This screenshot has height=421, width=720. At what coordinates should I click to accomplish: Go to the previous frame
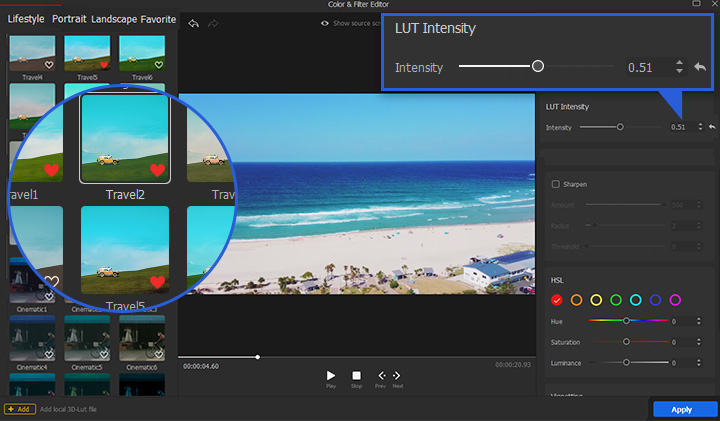click(x=380, y=375)
